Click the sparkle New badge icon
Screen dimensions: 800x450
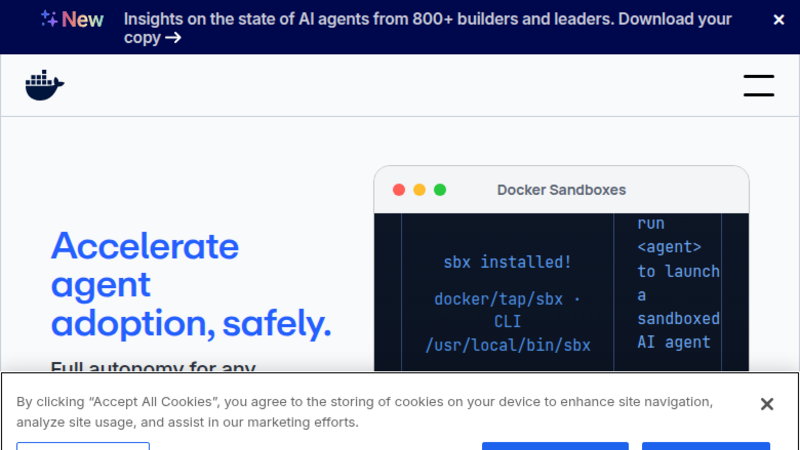click(x=49, y=19)
